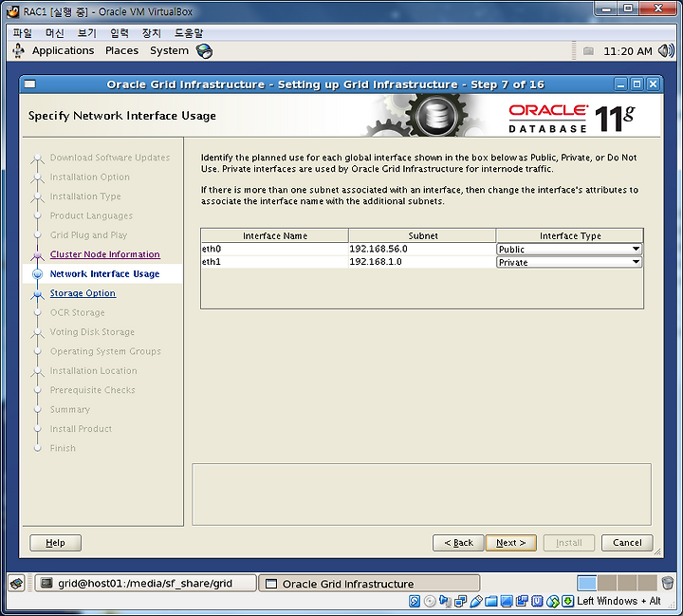
Task: Maximize the Oracle Grid Infrastructure installer window
Action: click(x=637, y=84)
